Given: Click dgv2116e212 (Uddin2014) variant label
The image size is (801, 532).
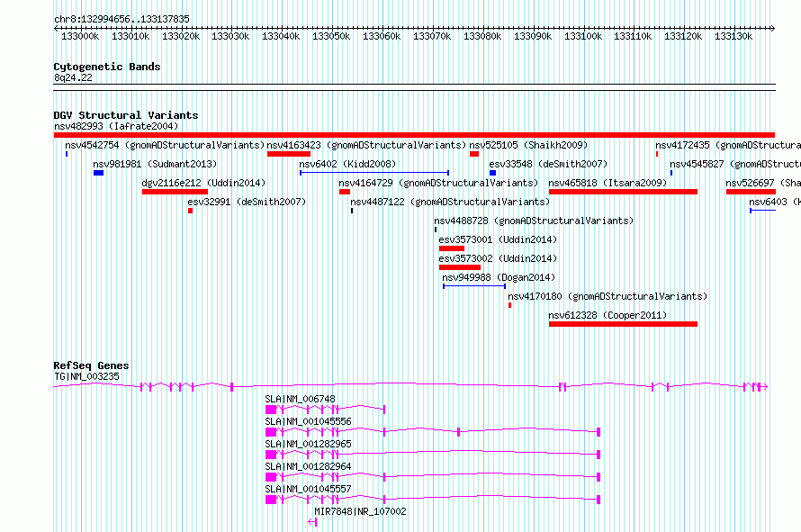Looking at the screenshot, I should (203, 183).
